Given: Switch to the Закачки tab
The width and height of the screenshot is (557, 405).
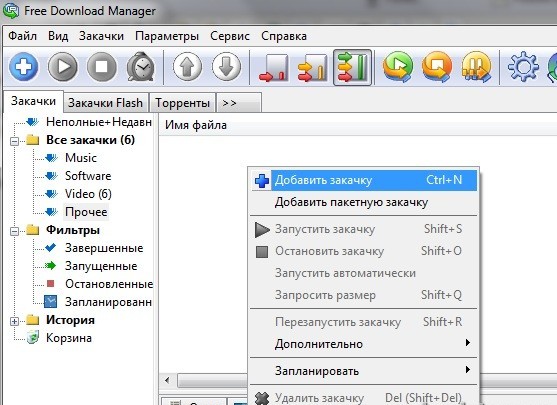Looking at the screenshot, I should click(33, 101).
